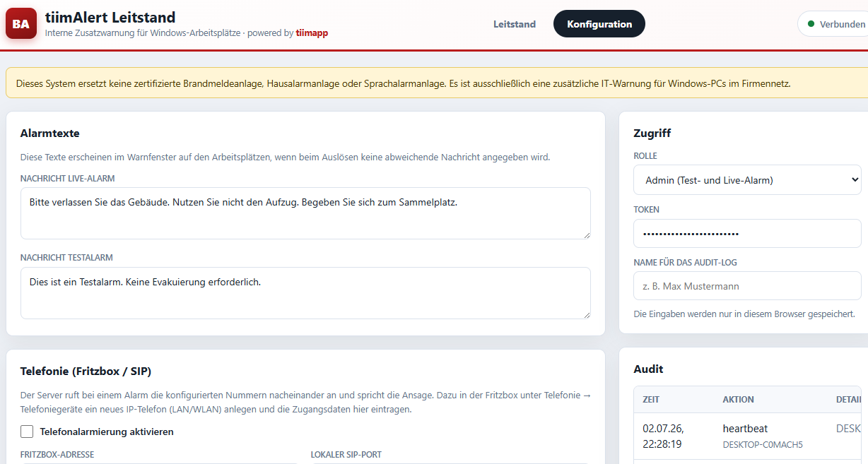The width and height of the screenshot is (868, 464).
Task: Click the Zugriff section heading
Action: (x=652, y=133)
